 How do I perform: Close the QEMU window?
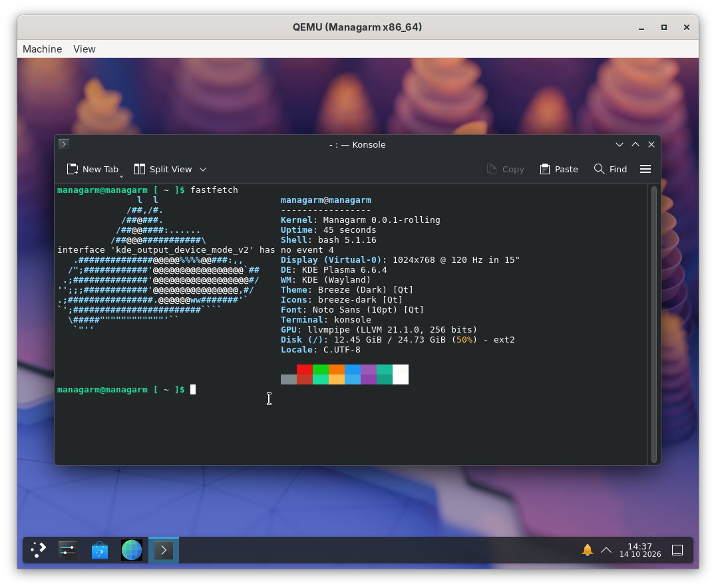click(x=686, y=27)
